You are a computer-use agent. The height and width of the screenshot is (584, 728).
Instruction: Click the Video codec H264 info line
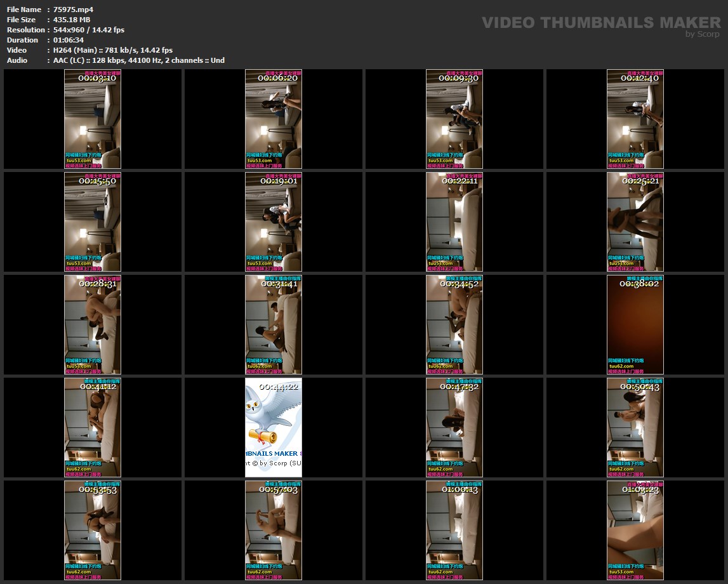point(113,50)
